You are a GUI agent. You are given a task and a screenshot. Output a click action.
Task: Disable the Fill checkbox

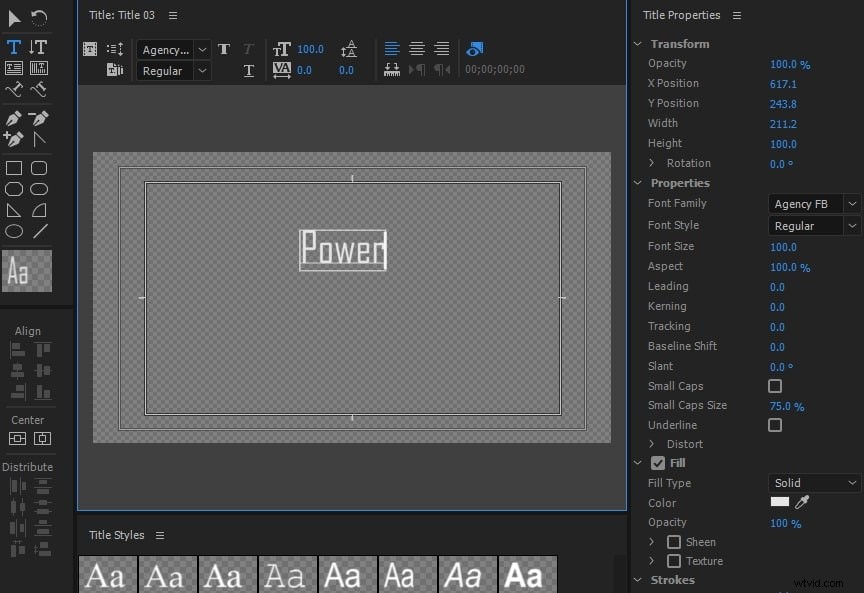(660, 462)
